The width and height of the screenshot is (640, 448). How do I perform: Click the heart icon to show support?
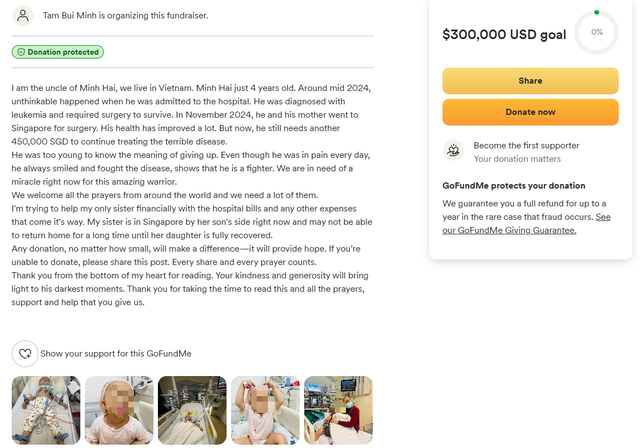pyautogui.click(x=25, y=354)
